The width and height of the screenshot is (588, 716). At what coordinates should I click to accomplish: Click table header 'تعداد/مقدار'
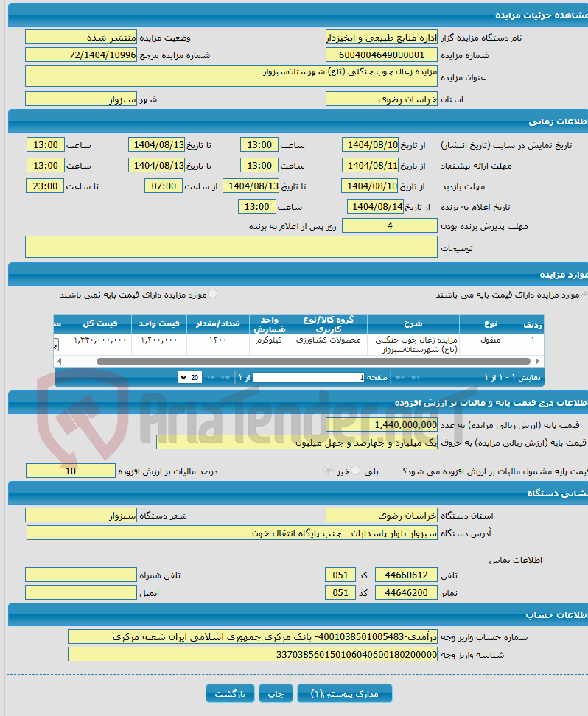(218, 324)
